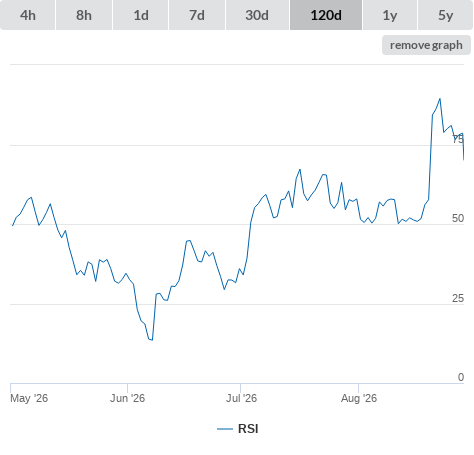The image size is (474, 455).
Task: Click the 75 gridline label
Action: (x=458, y=139)
